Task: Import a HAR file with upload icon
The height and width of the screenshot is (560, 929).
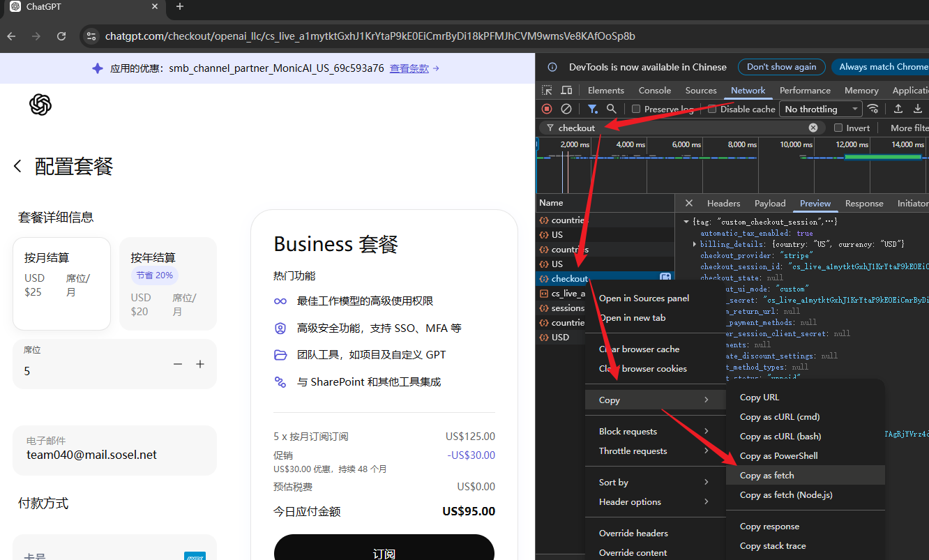Action: (898, 109)
